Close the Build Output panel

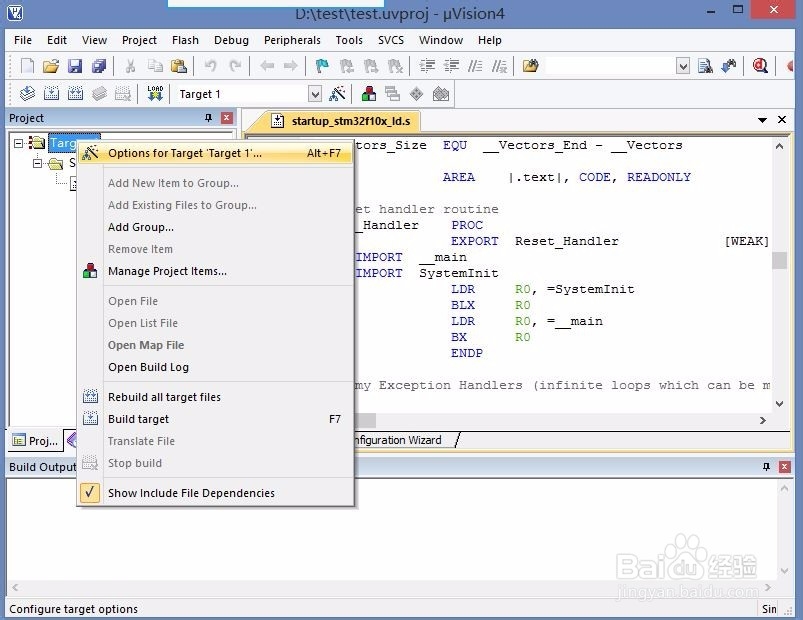click(784, 466)
